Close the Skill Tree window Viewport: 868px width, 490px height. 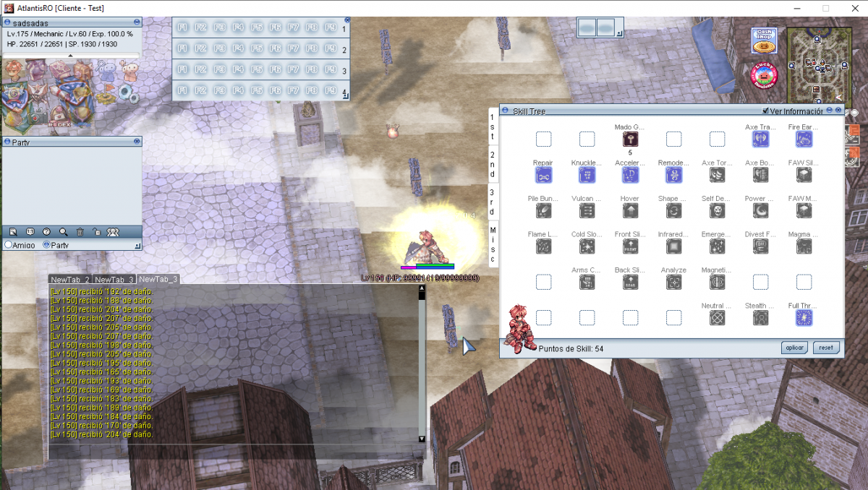click(839, 111)
